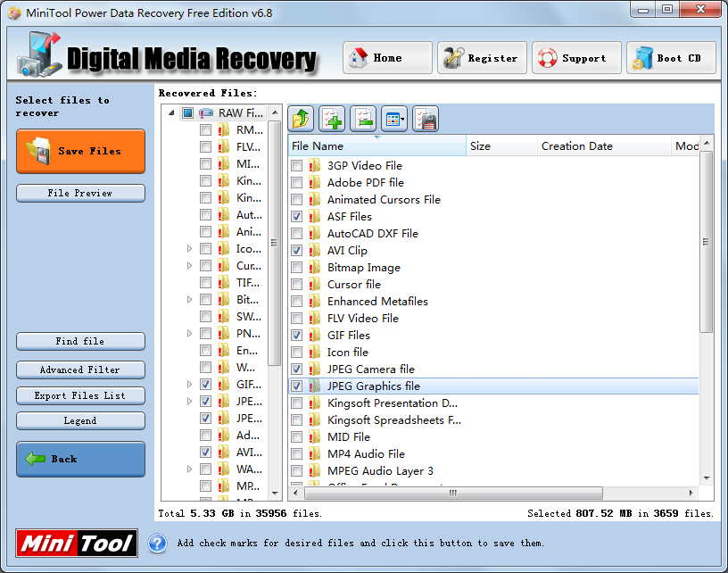Image resolution: width=728 pixels, height=573 pixels.
Task: Click the FLV Video File folder icon
Action: pyautogui.click(x=315, y=318)
